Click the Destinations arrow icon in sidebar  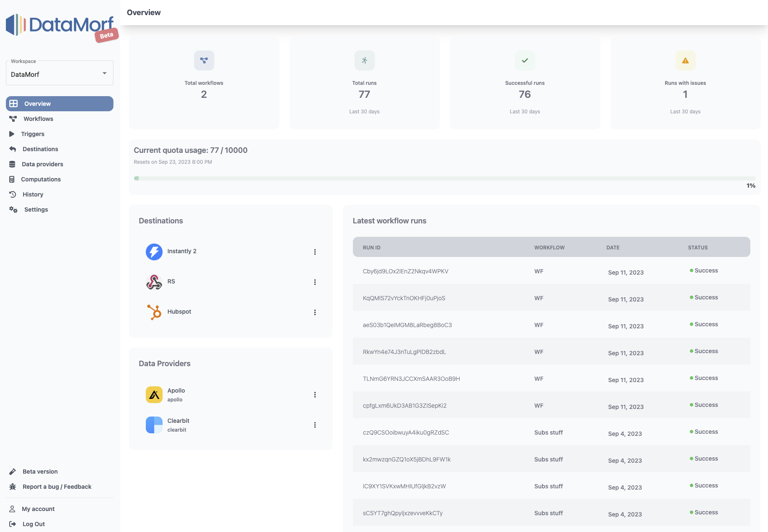13,149
